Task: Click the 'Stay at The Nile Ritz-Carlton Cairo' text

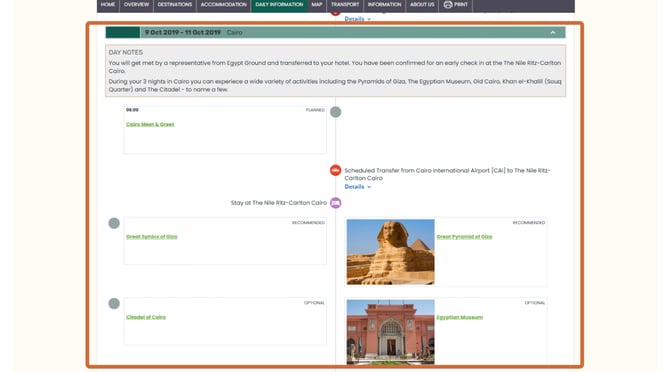Action: (x=279, y=203)
